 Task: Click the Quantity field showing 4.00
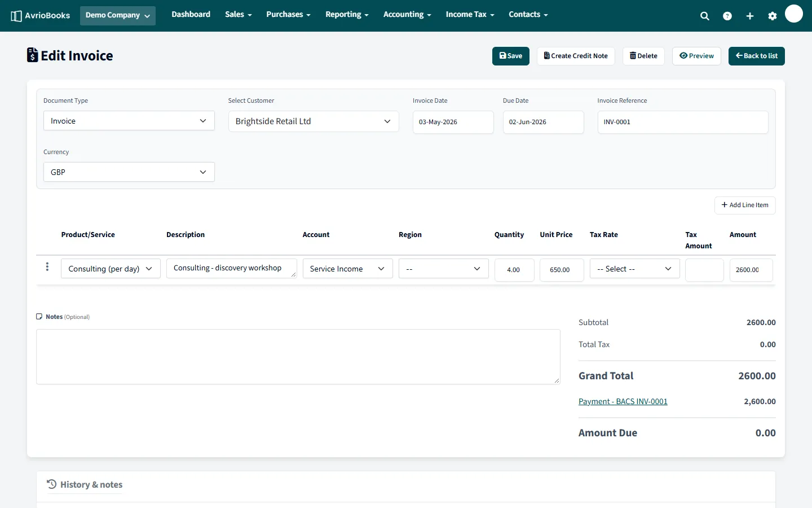[x=514, y=270]
